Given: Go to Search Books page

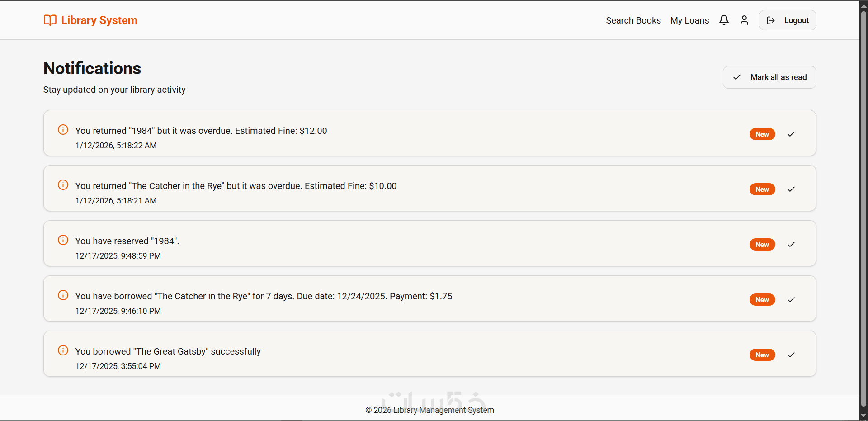Looking at the screenshot, I should tap(633, 20).
